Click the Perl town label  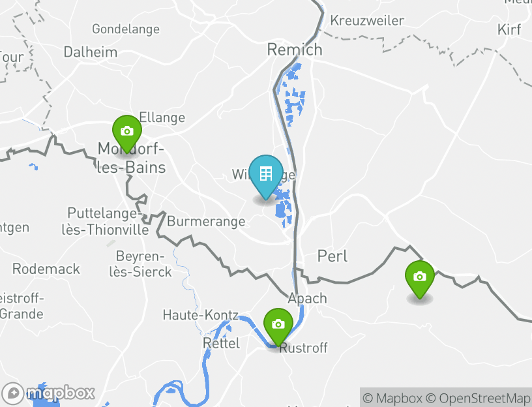point(332,256)
